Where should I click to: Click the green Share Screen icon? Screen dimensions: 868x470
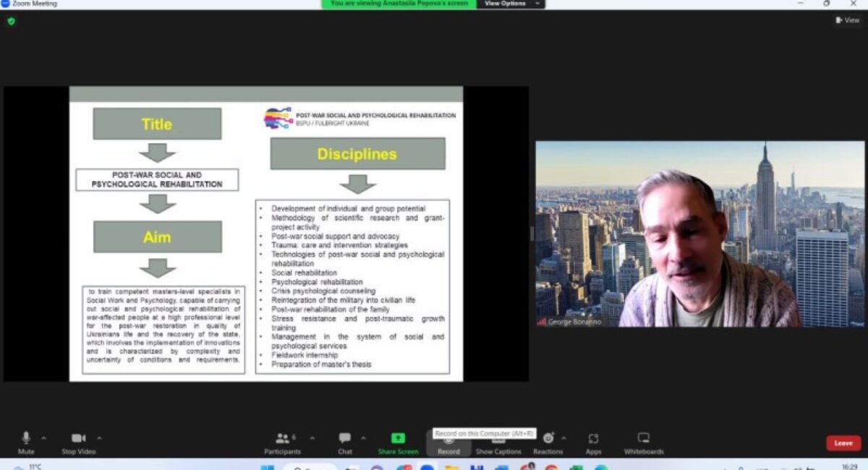point(398,438)
